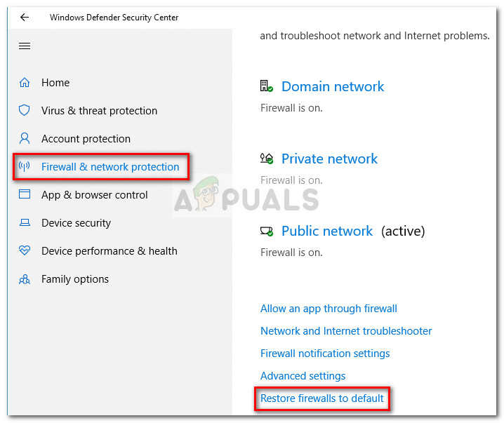Click the Family options people icon

point(25,279)
